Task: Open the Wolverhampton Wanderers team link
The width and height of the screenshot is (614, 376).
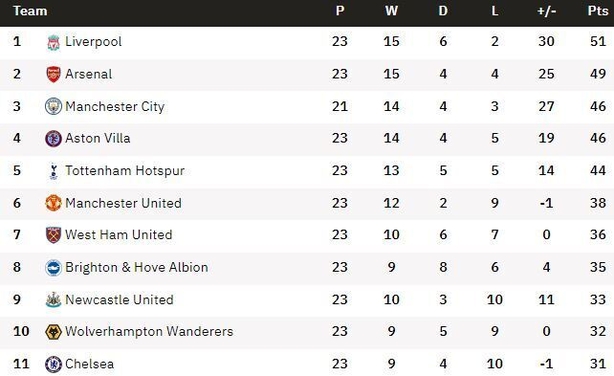Action: pos(149,331)
